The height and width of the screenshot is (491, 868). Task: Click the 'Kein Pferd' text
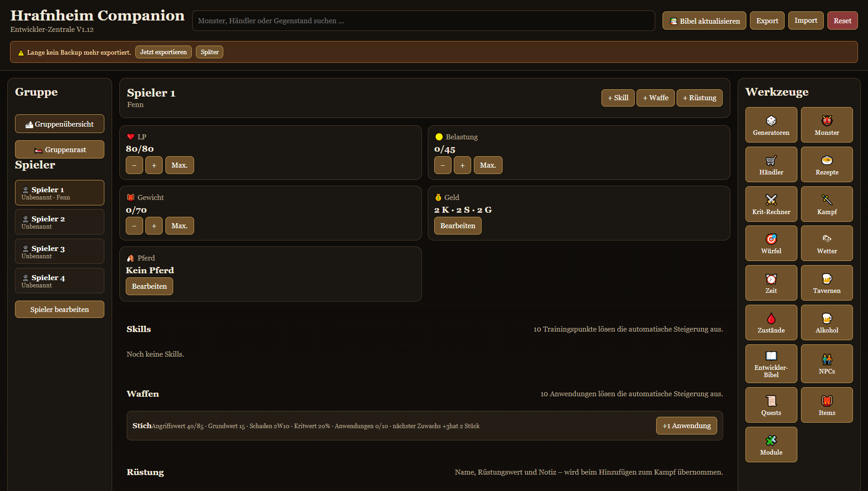tap(150, 271)
